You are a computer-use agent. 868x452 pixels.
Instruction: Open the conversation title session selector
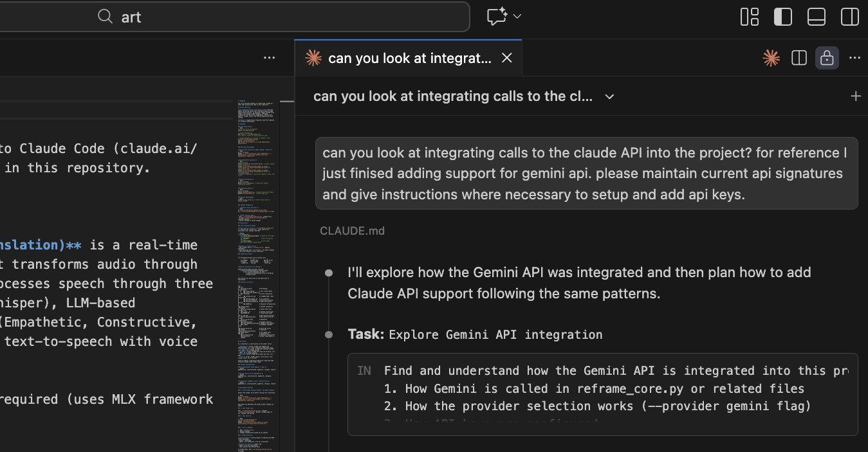tap(452, 96)
